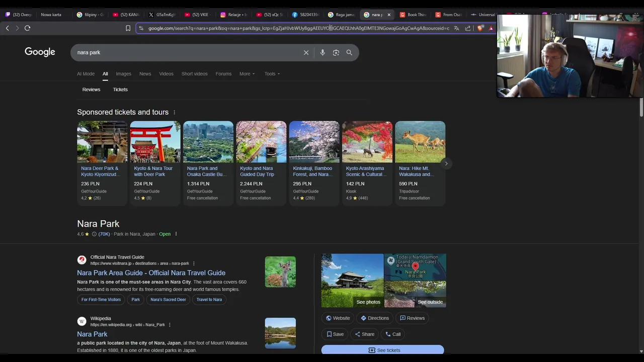Open See outside street view image
The image size is (644, 362).
(415, 294)
